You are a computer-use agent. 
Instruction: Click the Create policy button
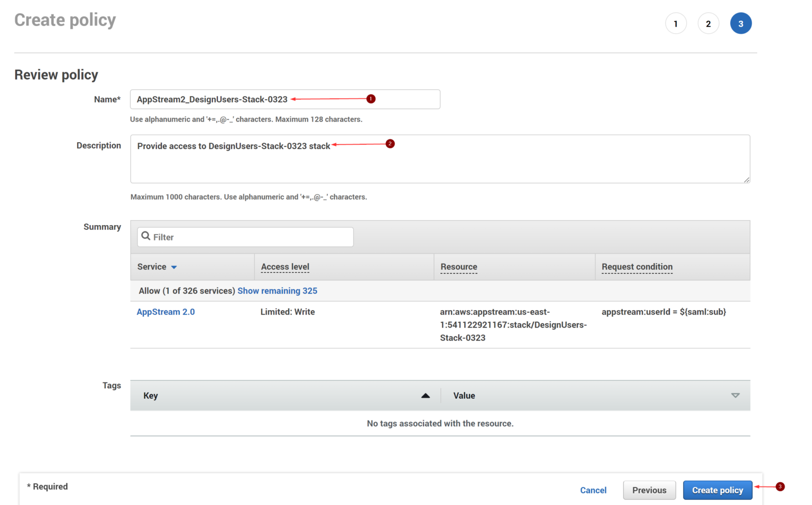(717, 490)
